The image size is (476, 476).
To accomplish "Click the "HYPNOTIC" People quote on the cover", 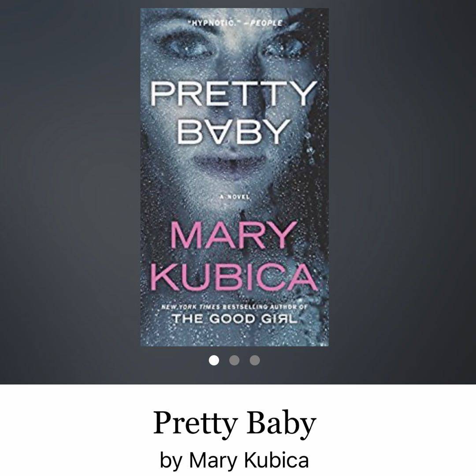I will [234, 23].
